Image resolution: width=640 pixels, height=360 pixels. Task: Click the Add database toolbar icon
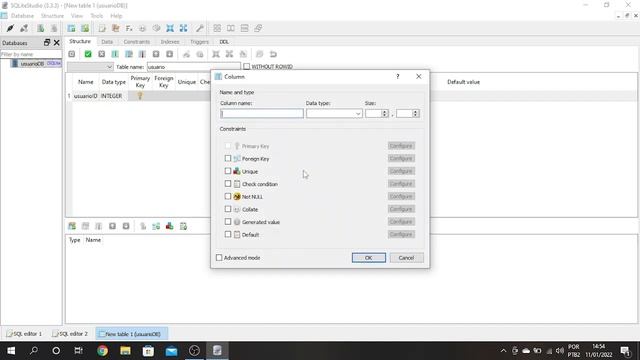click(x=40, y=28)
